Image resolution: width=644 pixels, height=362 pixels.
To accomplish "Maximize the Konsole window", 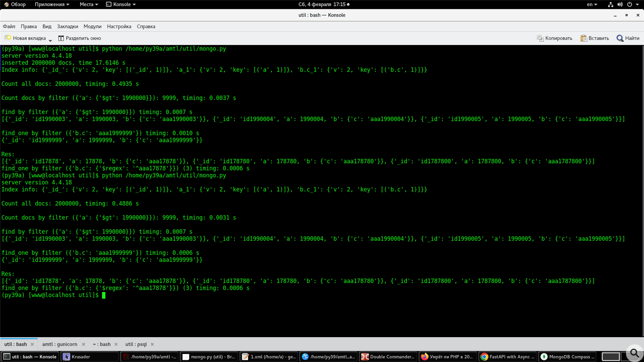I will 626,15.
